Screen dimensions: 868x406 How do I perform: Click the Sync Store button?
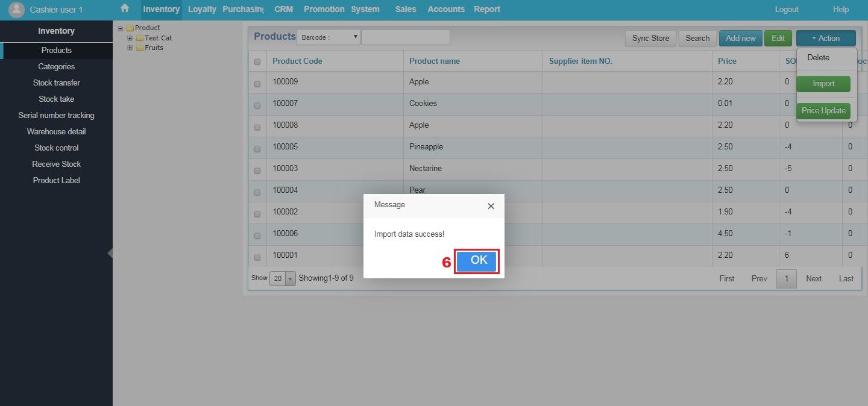click(650, 37)
